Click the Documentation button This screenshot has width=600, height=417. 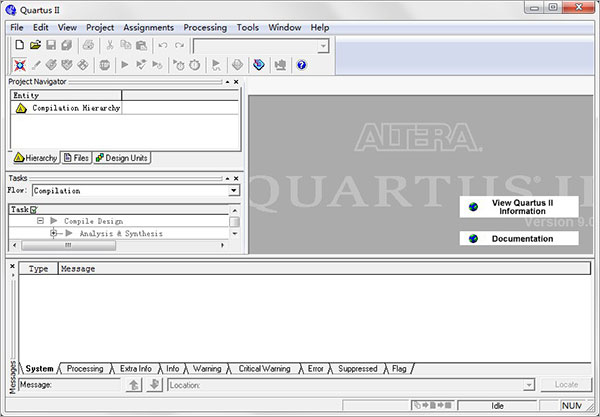click(519, 238)
